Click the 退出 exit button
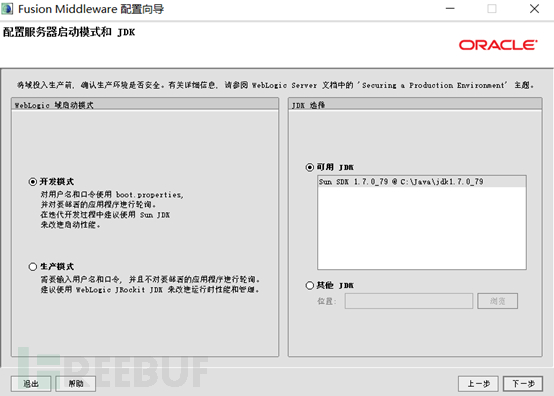Image resolution: width=554 pixels, height=396 pixels. click(x=31, y=384)
